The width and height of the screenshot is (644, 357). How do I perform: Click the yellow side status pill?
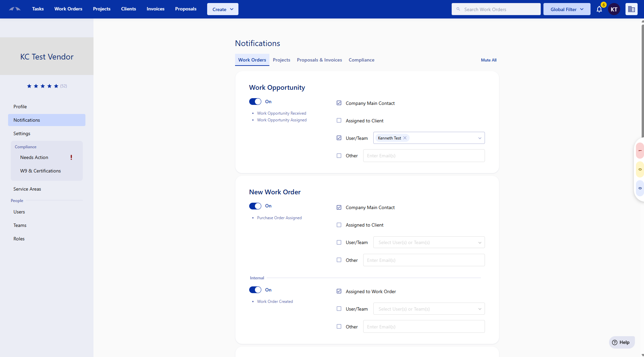pos(640,169)
